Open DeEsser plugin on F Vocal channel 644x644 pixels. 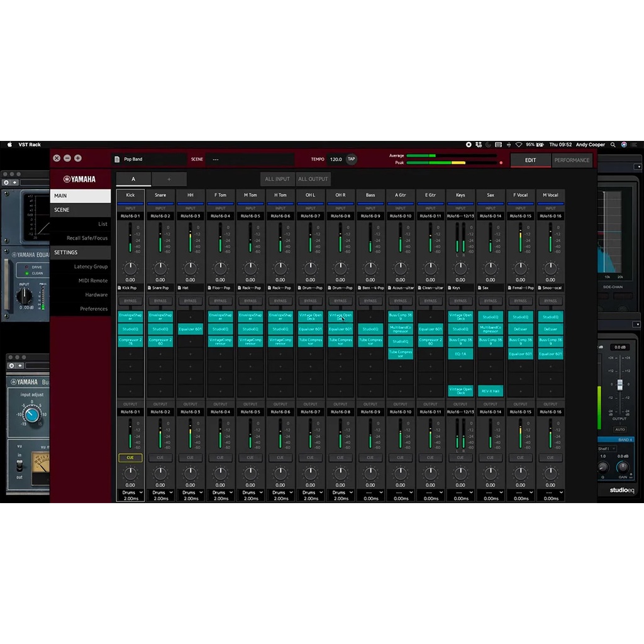point(520,329)
